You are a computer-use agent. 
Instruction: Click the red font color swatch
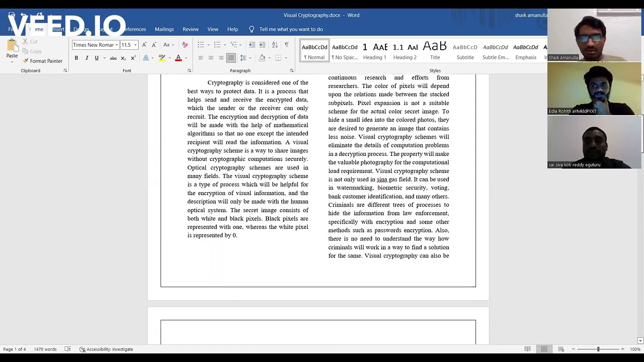[178, 58]
